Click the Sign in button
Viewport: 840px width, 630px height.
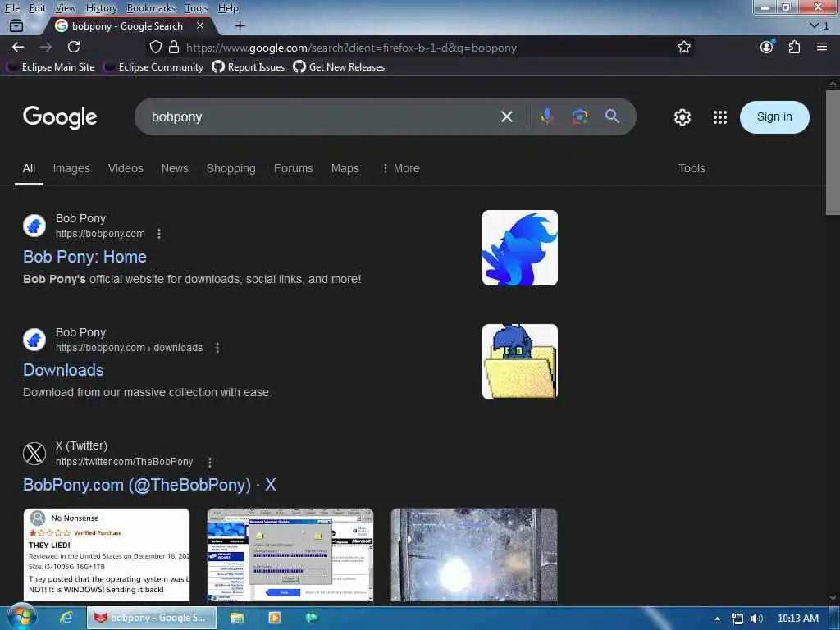tap(774, 116)
